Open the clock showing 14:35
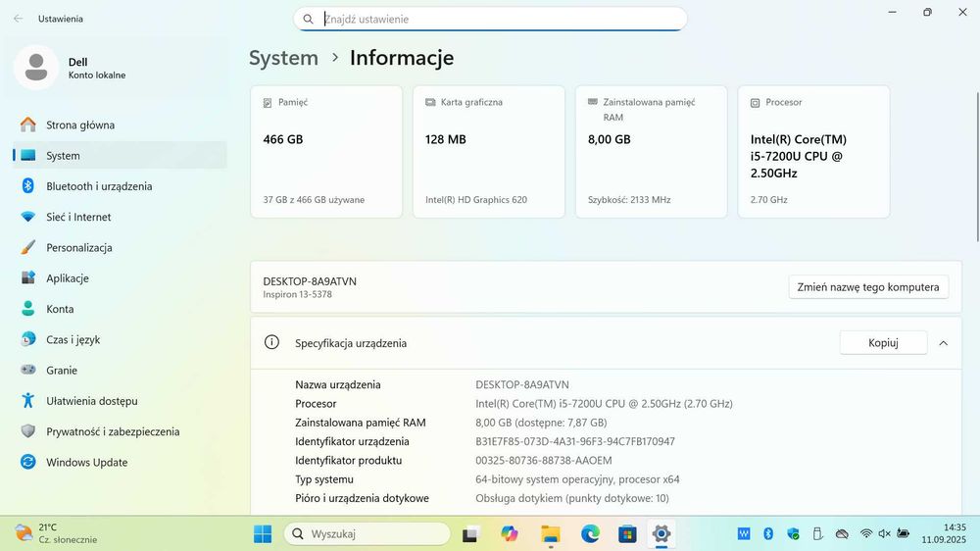Screen dimensions: 980x551 [944, 533]
